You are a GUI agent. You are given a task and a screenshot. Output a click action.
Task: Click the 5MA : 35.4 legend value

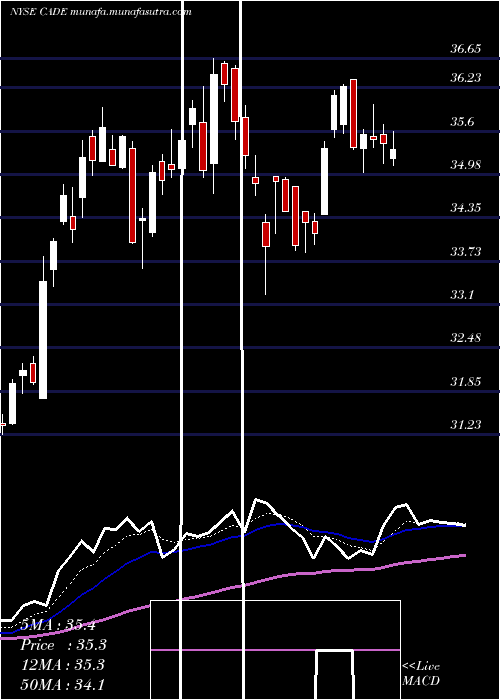(x=58, y=625)
